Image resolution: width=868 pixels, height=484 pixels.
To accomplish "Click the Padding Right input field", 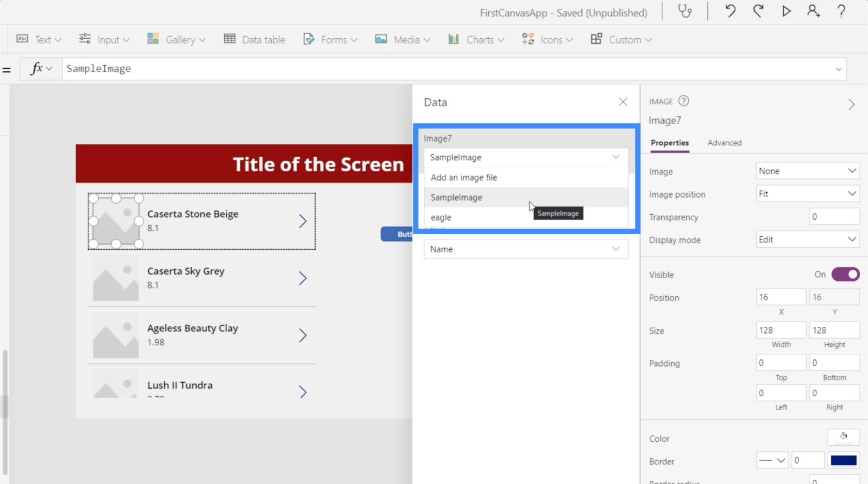I will pos(834,392).
